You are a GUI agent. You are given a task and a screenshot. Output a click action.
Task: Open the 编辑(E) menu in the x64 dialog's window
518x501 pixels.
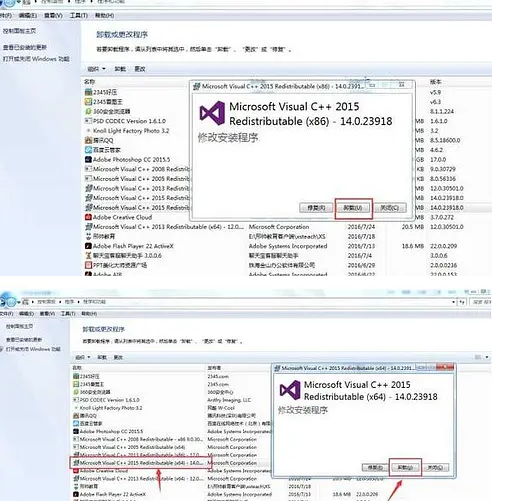(x=26, y=314)
